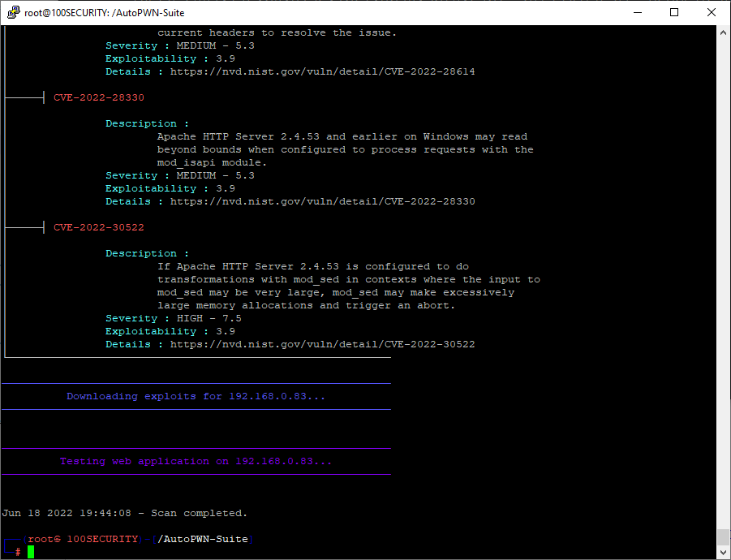Open the CVE-2022-30522 nvd.nist.gov details URL
Viewport: 731px width, 560px height.
[x=323, y=345]
